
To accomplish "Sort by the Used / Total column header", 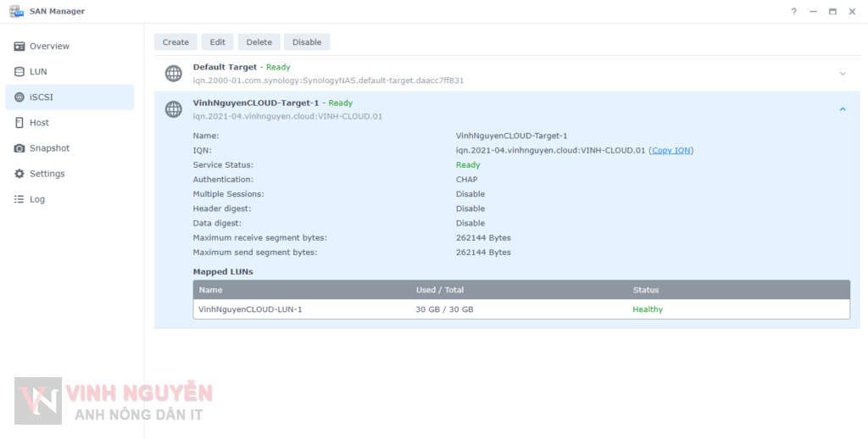I will [440, 290].
